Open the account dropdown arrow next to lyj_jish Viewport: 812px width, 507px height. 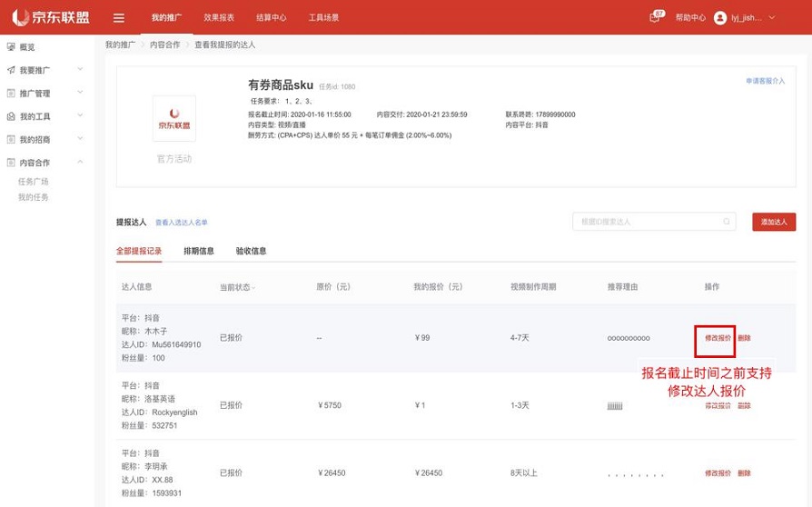(x=772, y=17)
